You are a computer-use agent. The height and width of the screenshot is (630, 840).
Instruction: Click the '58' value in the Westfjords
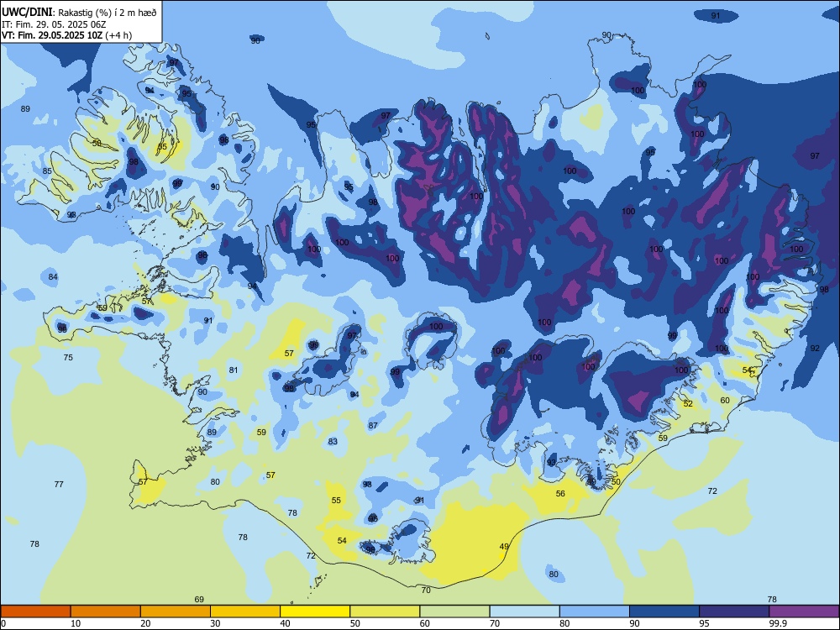coord(97,143)
